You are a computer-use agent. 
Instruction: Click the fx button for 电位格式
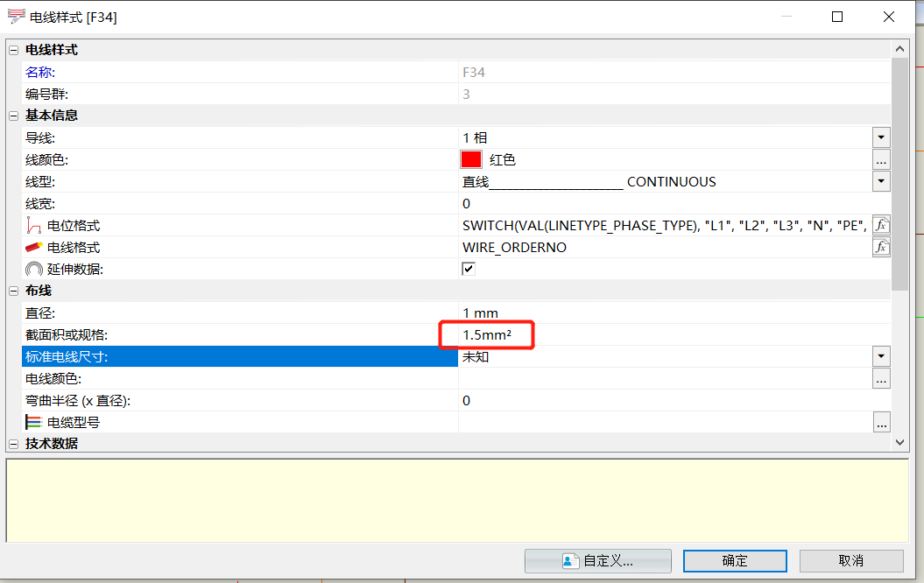click(881, 225)
